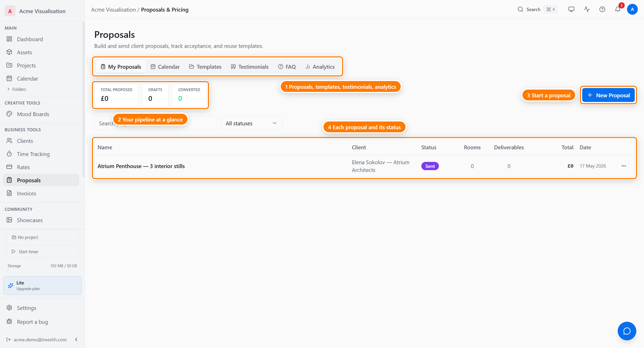644x348 pixels.
Task: Open the activity pulse icon
Action: pyautogui.click(x=587, y=9)
